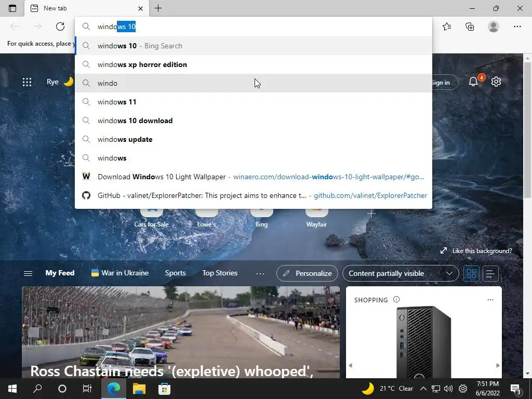Viewport: 532px width, 399px height.
Task: Open the Wayfair quick link
Action: pos(316,218)
